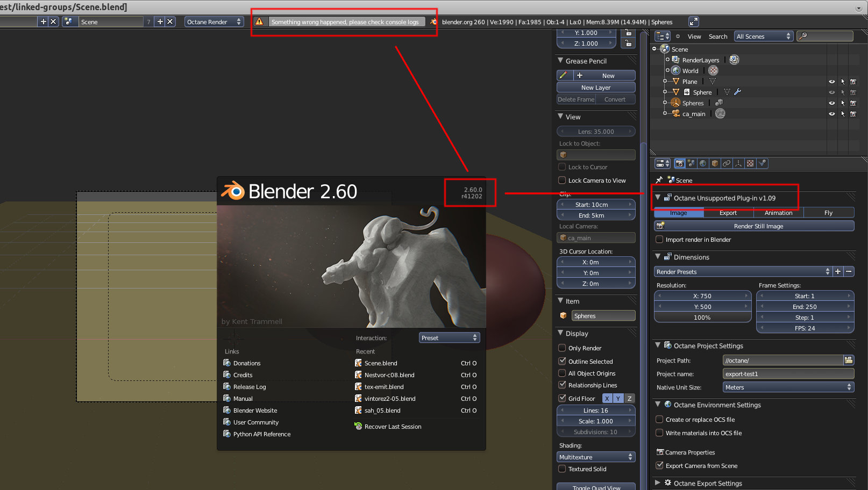Add a new scene with the plus button

(x=160, y=21)
